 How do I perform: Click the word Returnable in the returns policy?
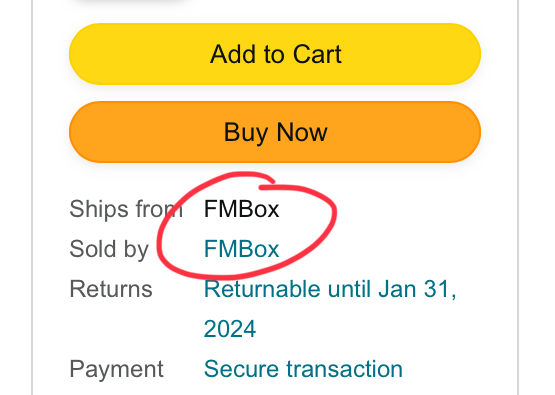(262, 289)
